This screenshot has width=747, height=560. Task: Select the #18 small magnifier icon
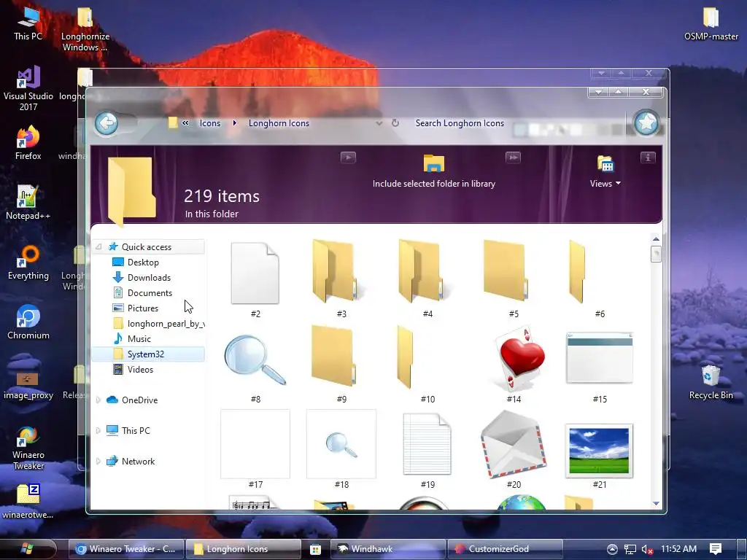click(341, 444)
